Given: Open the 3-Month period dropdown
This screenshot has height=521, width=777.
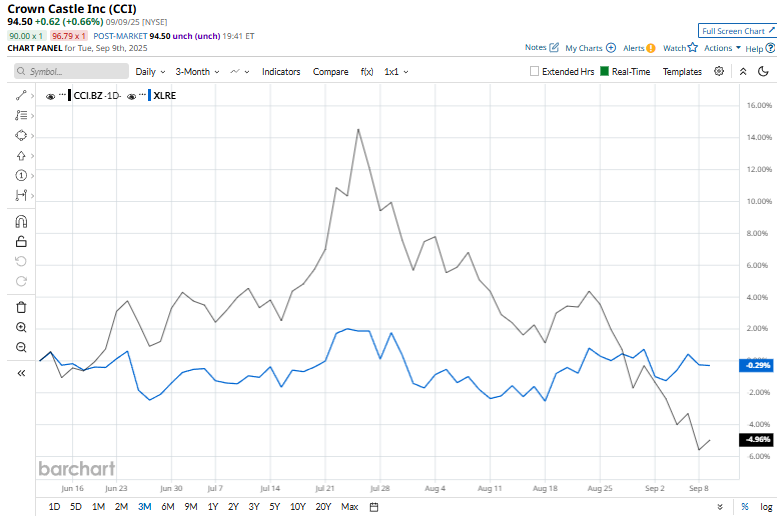Looking at the screenshot, I should point(197,71).
